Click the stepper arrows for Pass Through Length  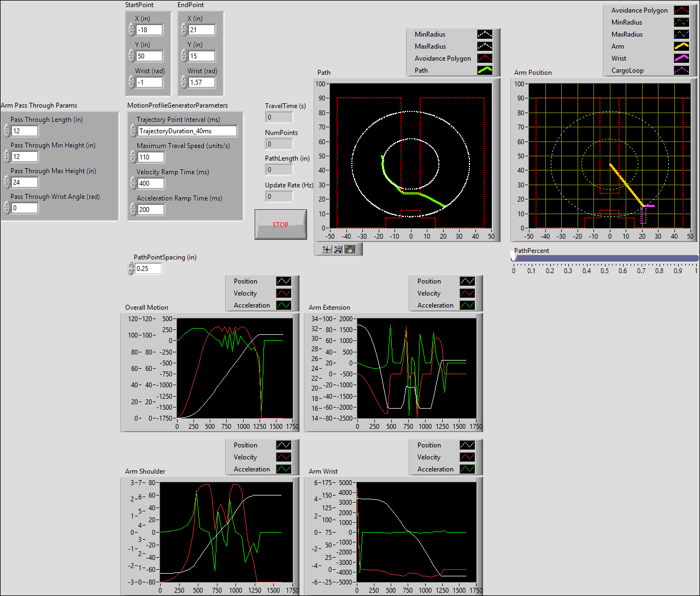pos(7,131)
